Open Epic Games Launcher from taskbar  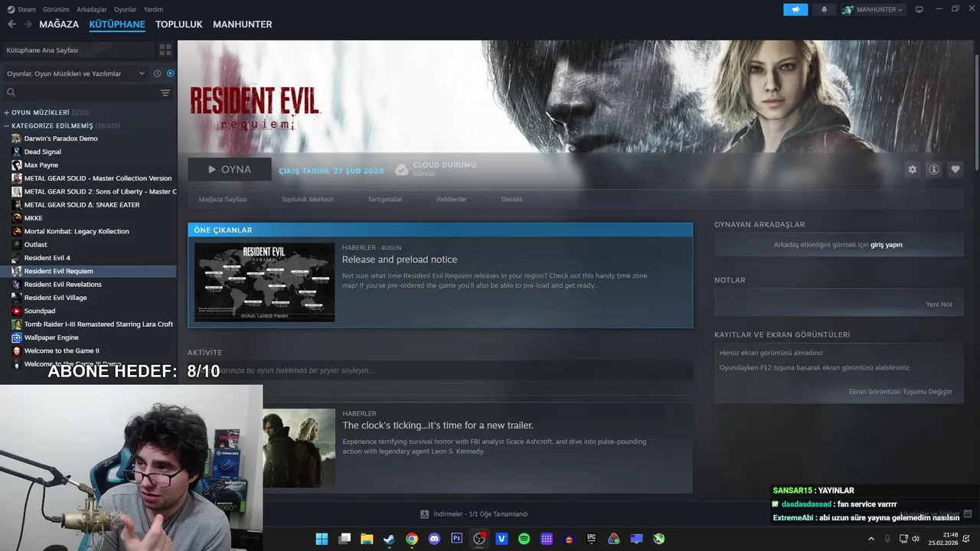point(591,539)
